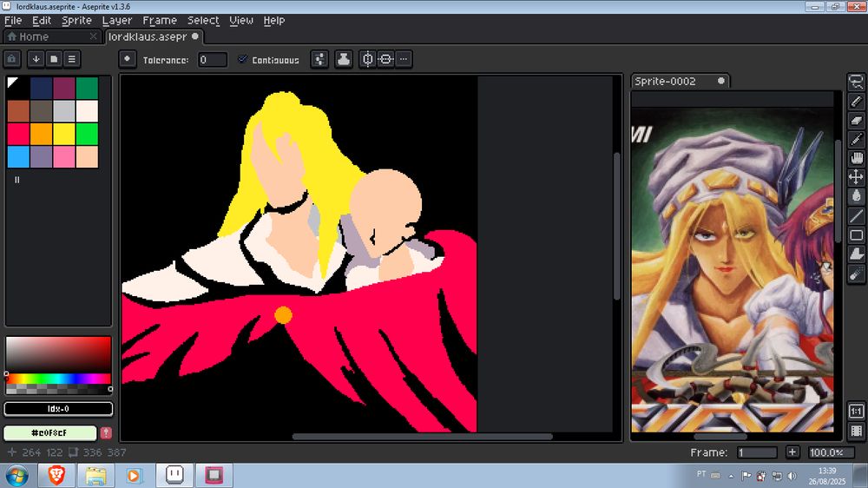Click the 100.0% zoom field
This screenshot has height=488, width=868.
coord(831,452)
